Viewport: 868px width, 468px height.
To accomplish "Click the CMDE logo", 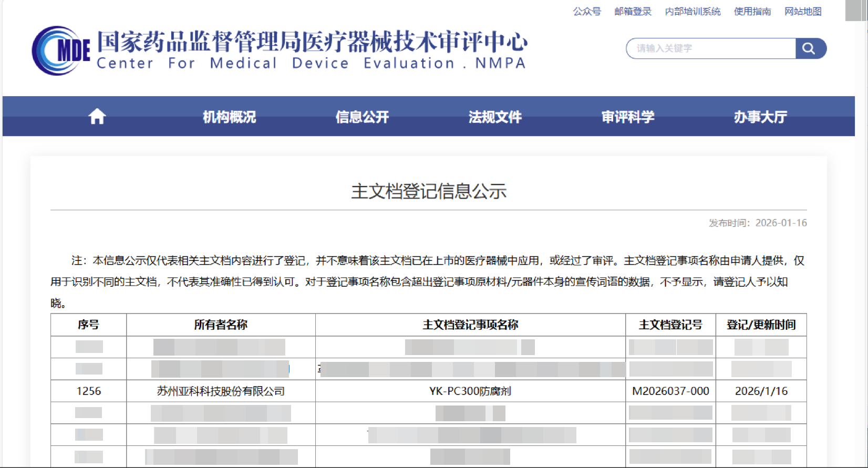I will [60, 51].
